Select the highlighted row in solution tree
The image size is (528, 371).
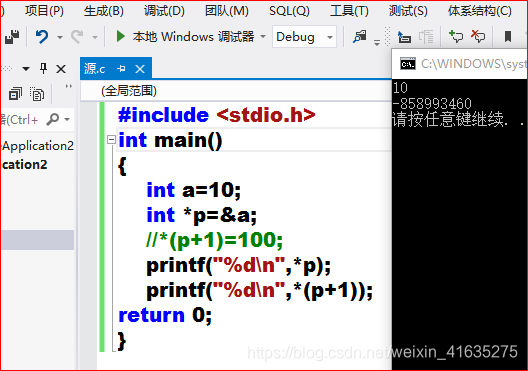[x=37, y=240]
